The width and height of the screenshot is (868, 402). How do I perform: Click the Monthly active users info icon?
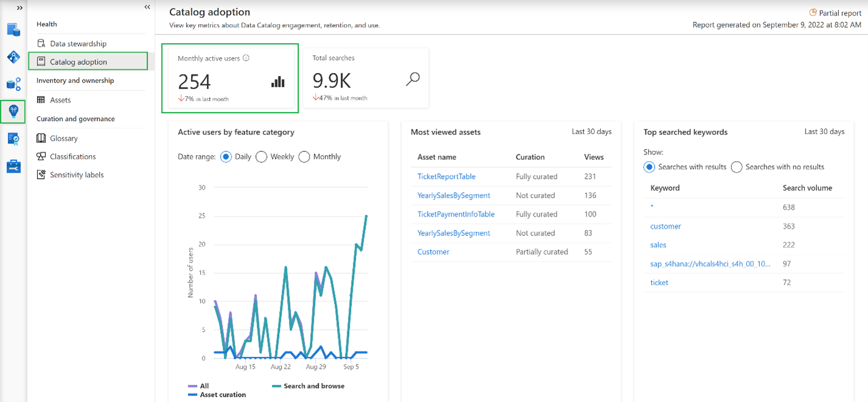246,58
